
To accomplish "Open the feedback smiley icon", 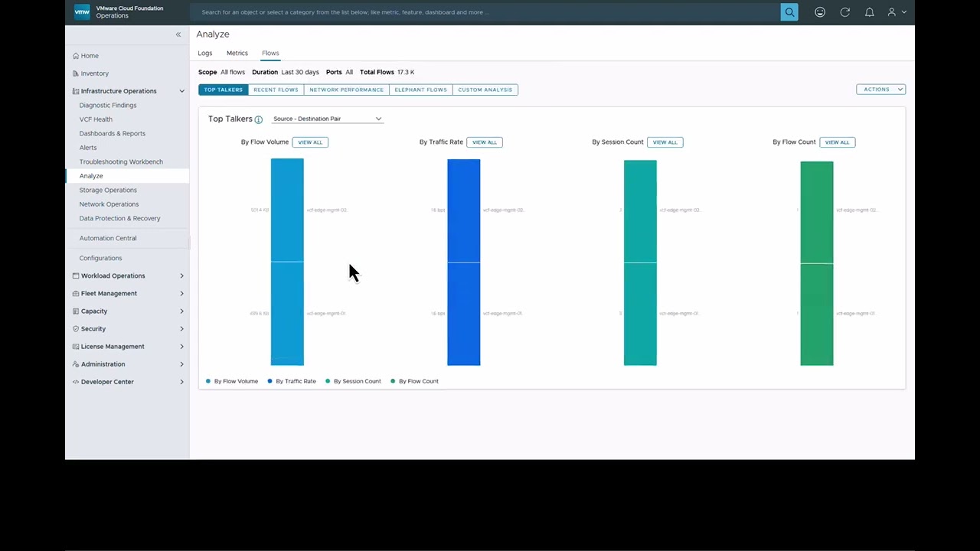I will tap(820, 12).
